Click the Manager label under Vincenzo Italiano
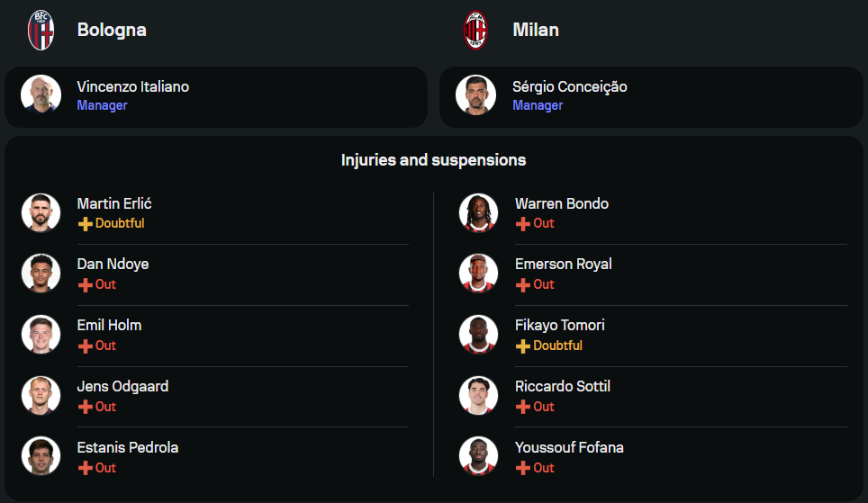868x503 pixels. click(102, 105)
